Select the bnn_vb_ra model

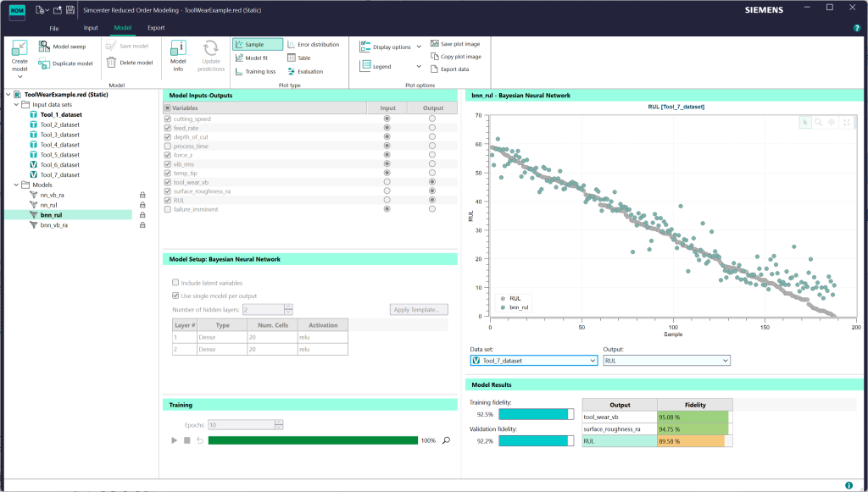54,225
